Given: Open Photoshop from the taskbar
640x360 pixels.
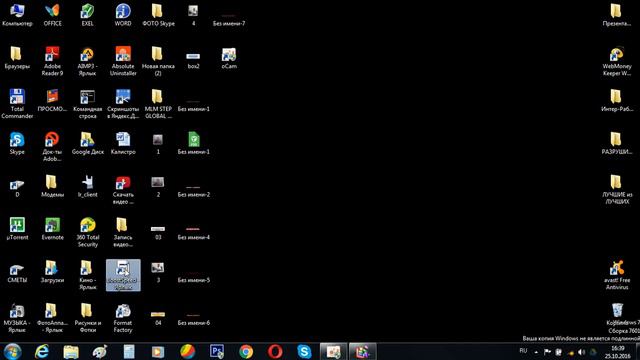Looking at the screenshot, I should tap(217, 351).
